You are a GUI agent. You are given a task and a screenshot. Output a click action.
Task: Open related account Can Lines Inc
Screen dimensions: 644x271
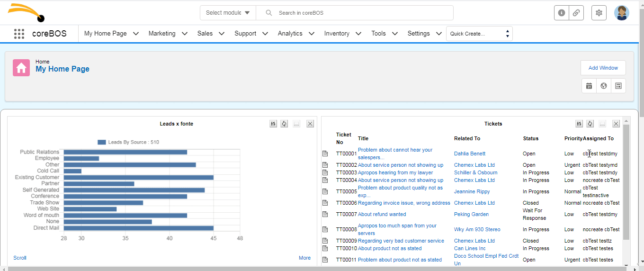point(470,248)
